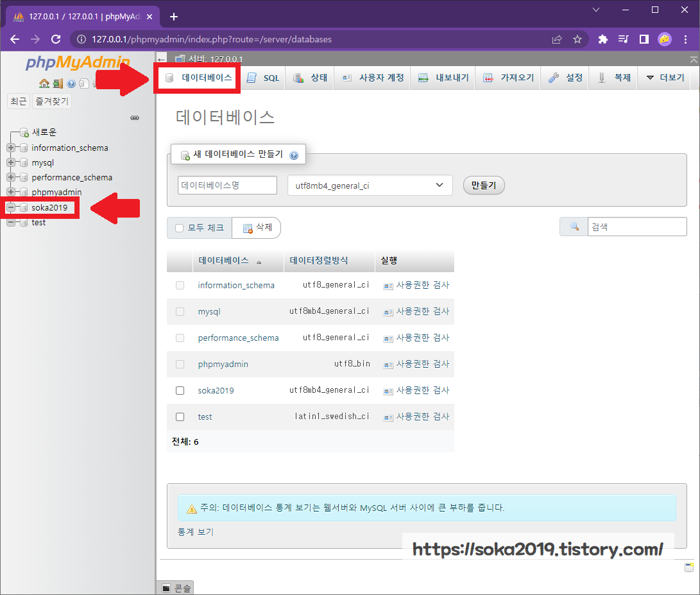
Task: Expand the performance_schema tree node
Action: pos(11,177)
